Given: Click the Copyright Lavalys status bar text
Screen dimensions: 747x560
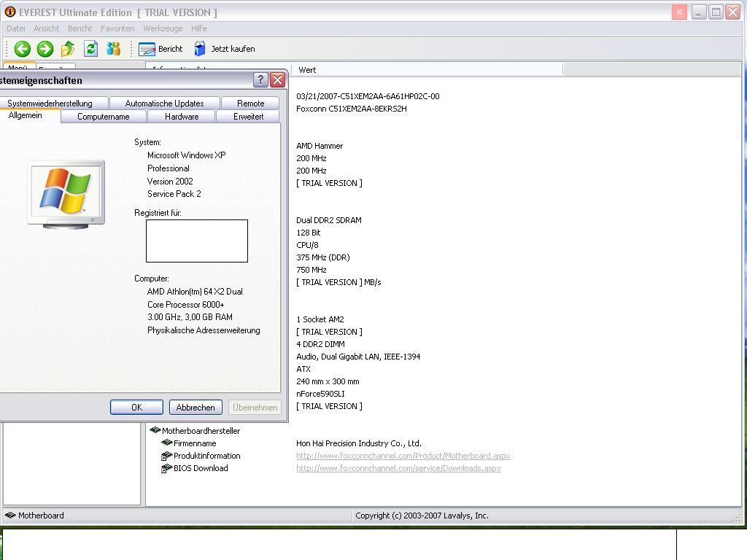Looking at the screenshot, I should tap(422, 516).
